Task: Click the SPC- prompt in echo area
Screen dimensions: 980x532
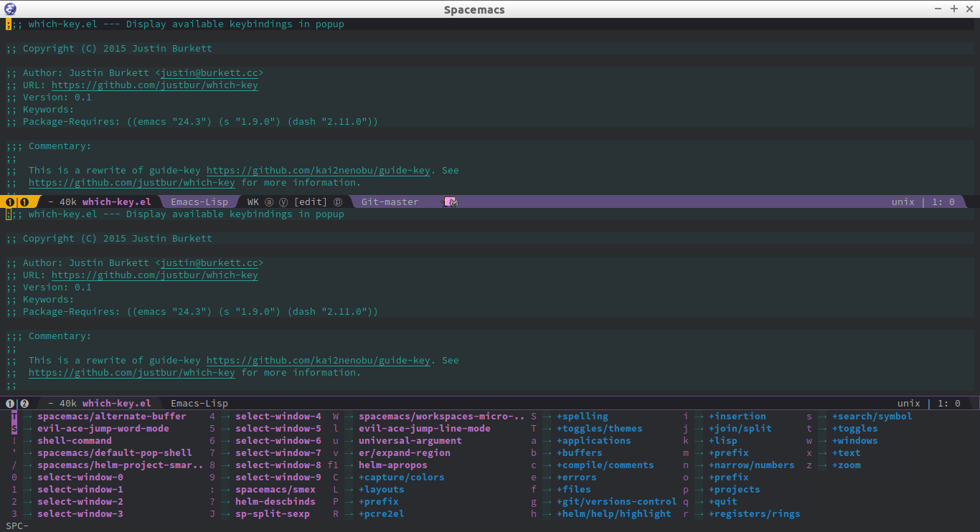Action: point(17,526)
